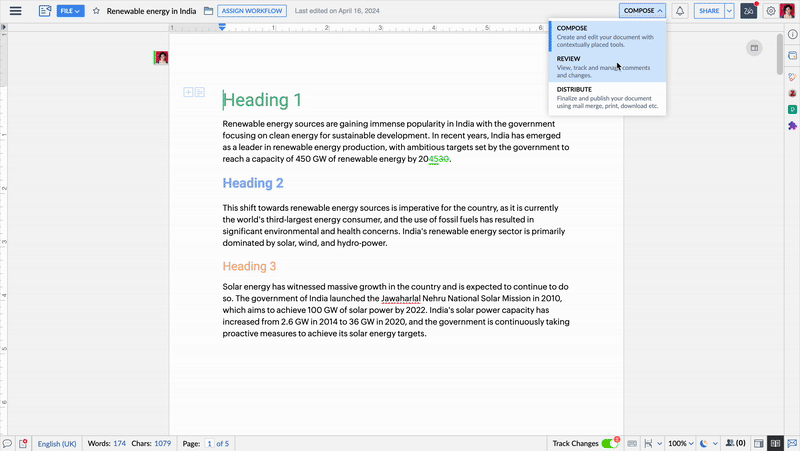Click the green D app icon in sidebar
Image resolution: width=800 pixels, height=451 pixels.
coord(792,109)
